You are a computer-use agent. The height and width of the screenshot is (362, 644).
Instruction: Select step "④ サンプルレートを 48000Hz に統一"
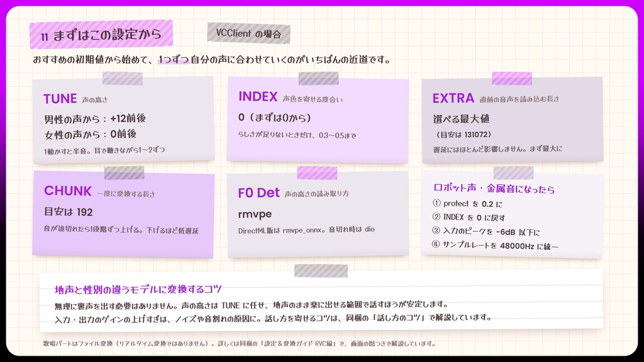[496, 246]
